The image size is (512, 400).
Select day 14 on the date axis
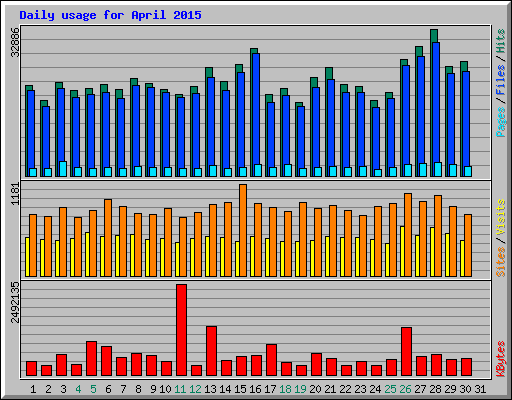225,389
